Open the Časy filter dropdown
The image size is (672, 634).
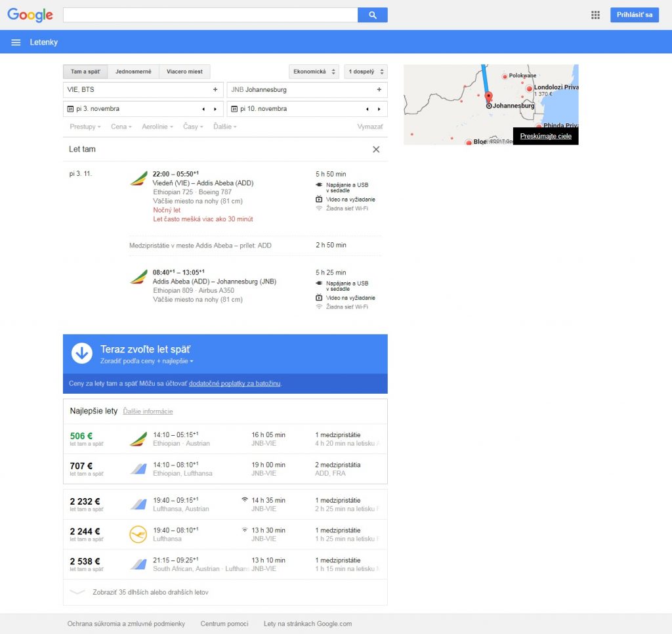[193, 127]
